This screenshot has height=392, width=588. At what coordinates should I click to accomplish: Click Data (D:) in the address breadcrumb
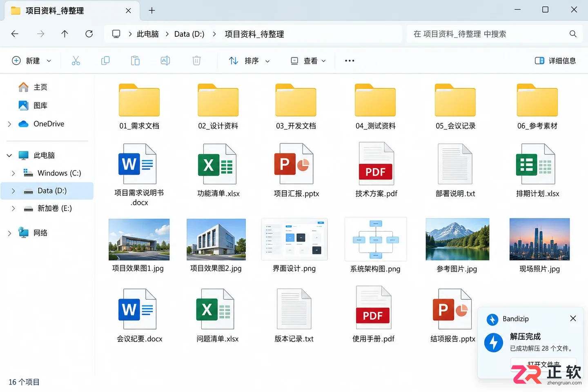click(189, 34)
